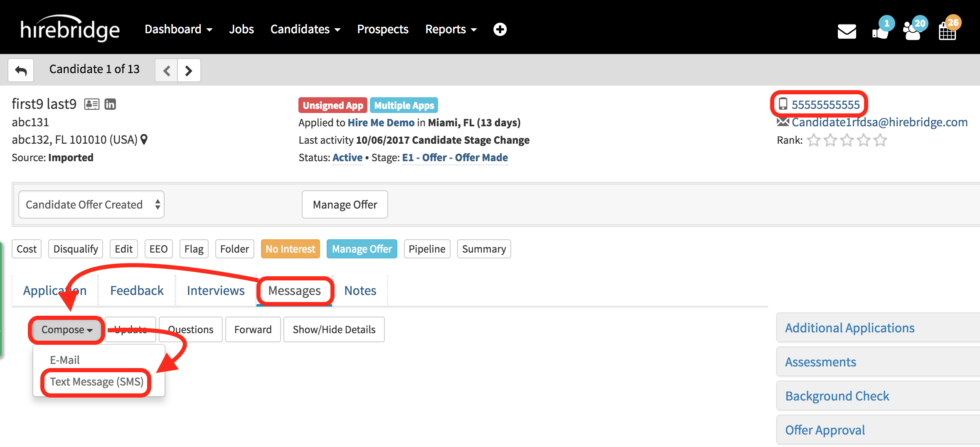Open the users group icon with badge 20

913,30
